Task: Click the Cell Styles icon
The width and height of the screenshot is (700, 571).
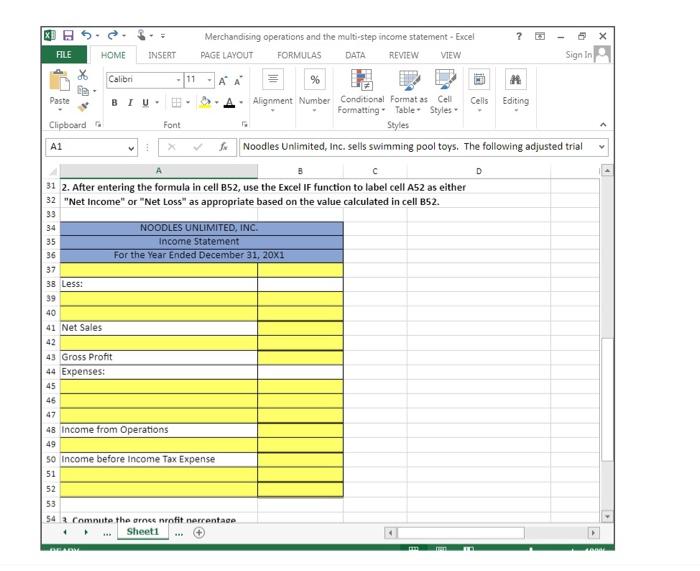Action: pos(445,79)
